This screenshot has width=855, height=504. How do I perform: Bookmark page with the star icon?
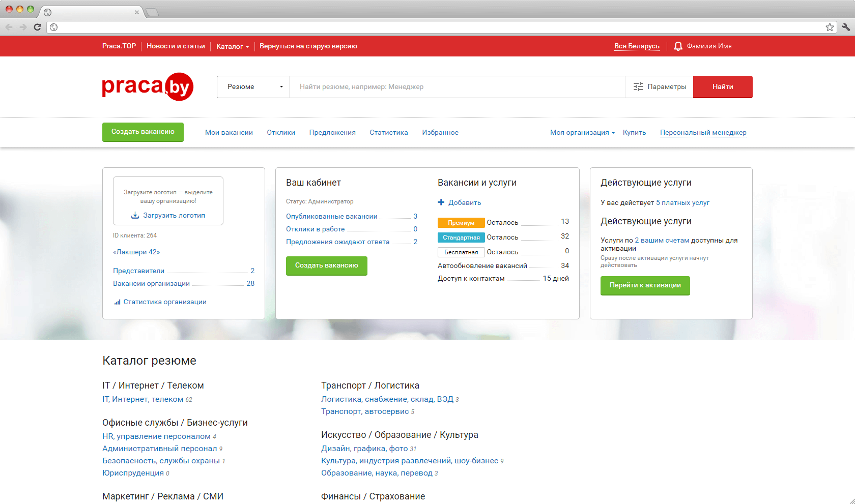coord(830,27)
